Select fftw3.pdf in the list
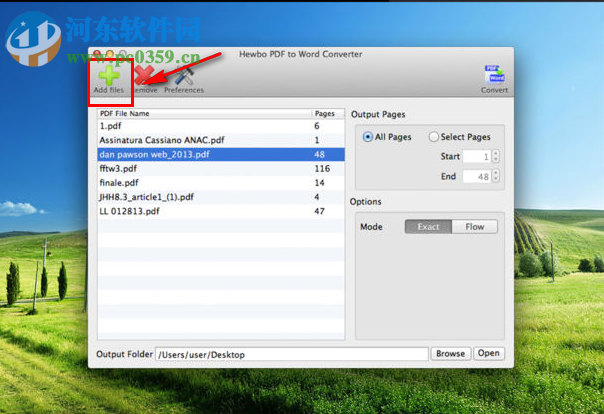Viewport: 604px width, 414px height. (x=221, y=169)
